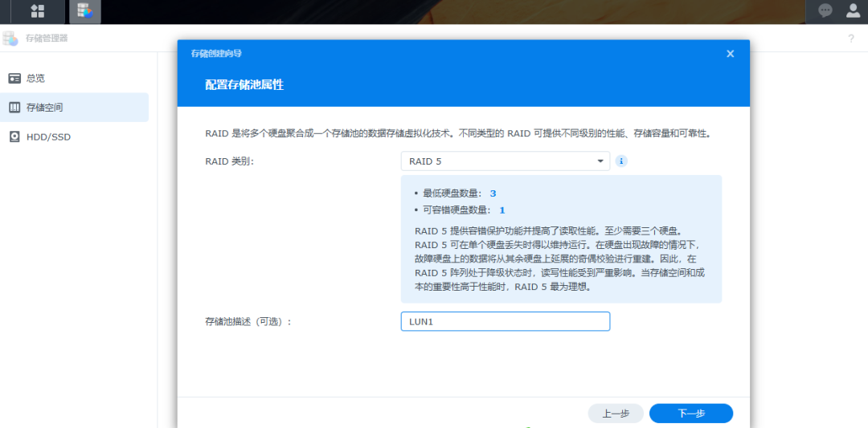Image resolution: width=868 pixels, height=428 pixels.
Task: Open the DSM main menu grid icon
Action: (37, 11)
